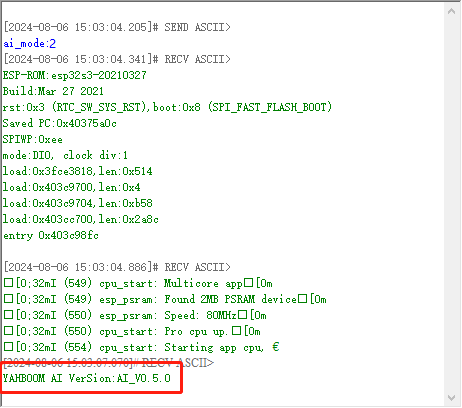Click the 'Saved PC:0x40375a0c' line

pyautogui.click(x=60, y=123)
